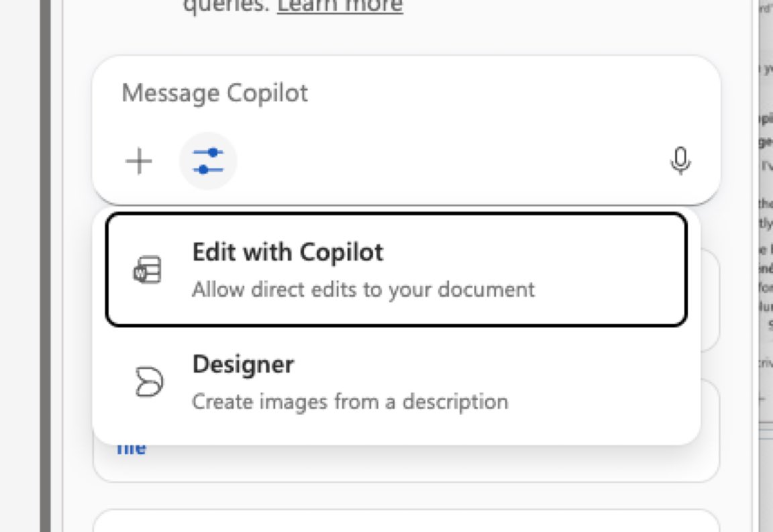Screen dimensions: 773x532
Task: Click the 'Create images from a description' text
Action: coord(350,401)
